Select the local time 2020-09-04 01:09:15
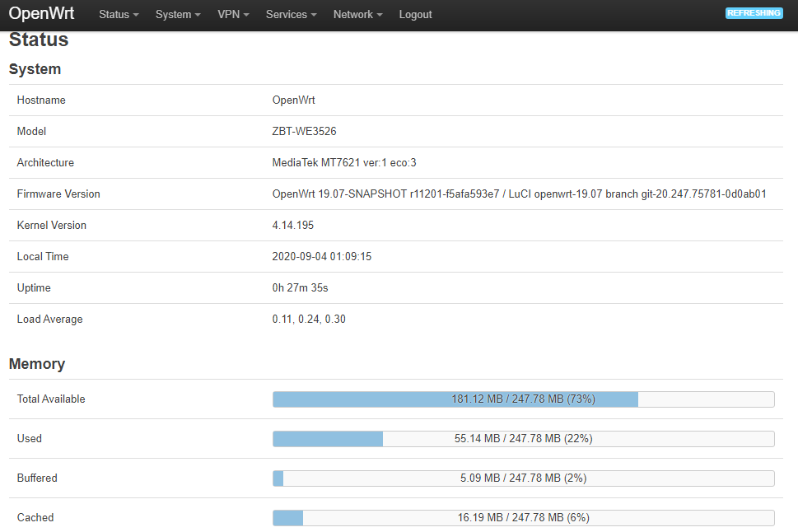 coord(322,257)
